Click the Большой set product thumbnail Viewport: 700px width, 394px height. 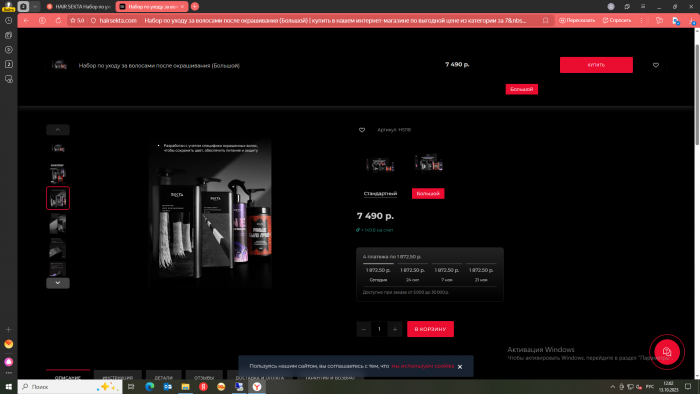pyautogui.click(x=429, y=163)
